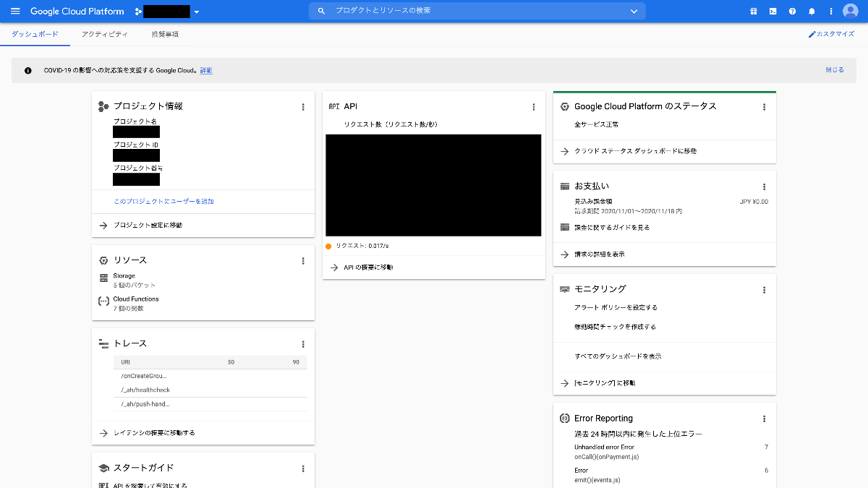The image size is (868, 488).
Task: Click the カスタマイズ pencil button
Action: point(831,34)
